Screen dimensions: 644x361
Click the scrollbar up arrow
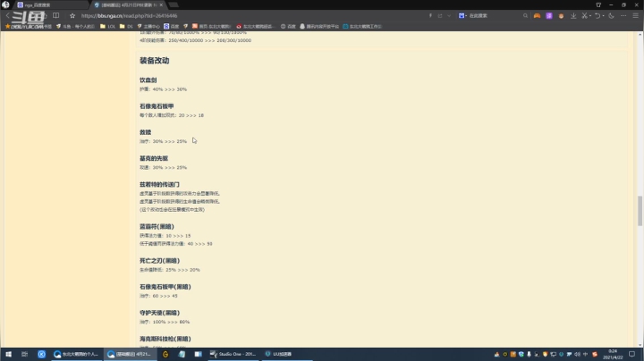[640, 35]
